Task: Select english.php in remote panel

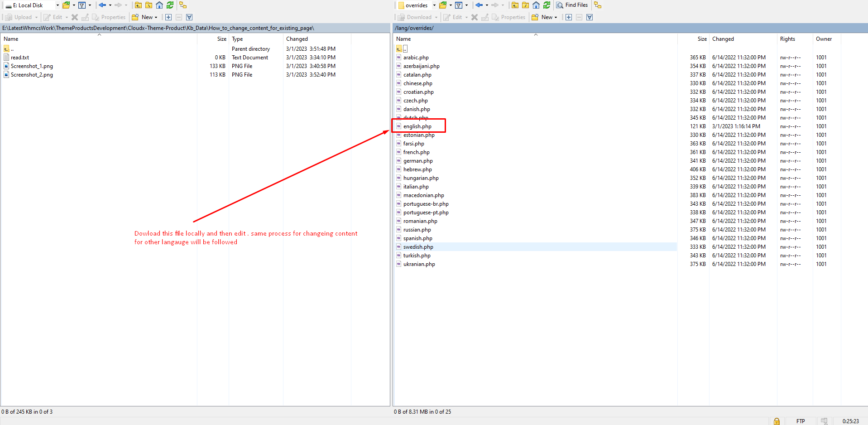Action: point(417,126)
